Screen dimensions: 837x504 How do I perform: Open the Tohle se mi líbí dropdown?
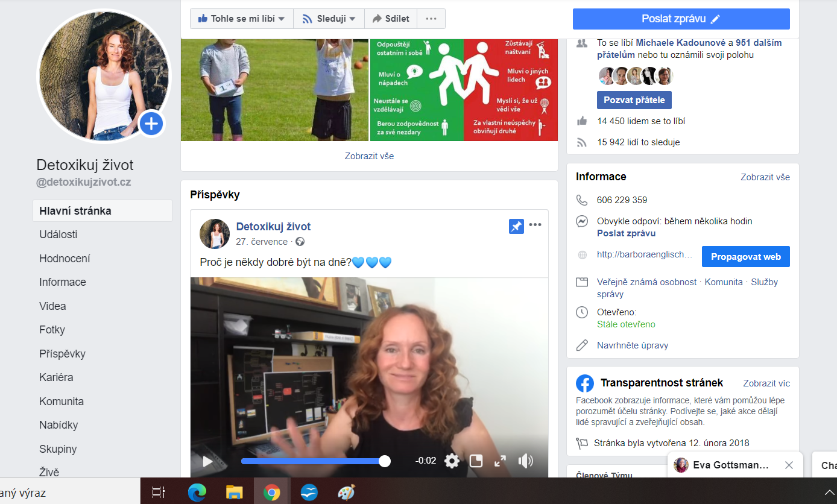point(241,19)
